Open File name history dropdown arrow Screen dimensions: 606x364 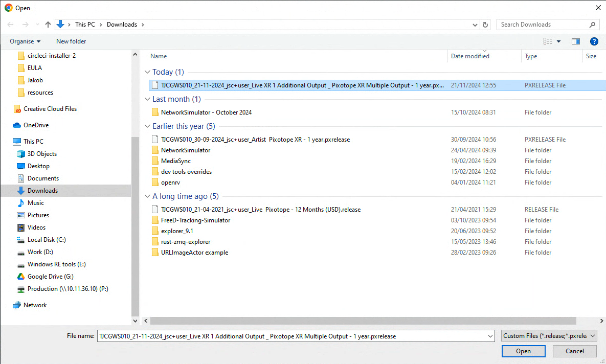coord(490,336)
